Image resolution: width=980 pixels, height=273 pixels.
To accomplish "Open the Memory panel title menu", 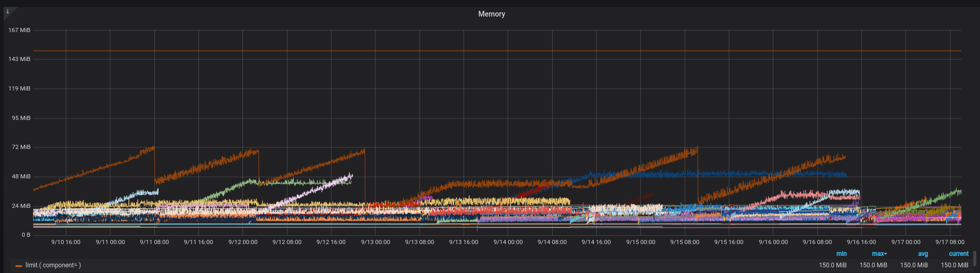I will pyautogui.click(x=491, y=14).
